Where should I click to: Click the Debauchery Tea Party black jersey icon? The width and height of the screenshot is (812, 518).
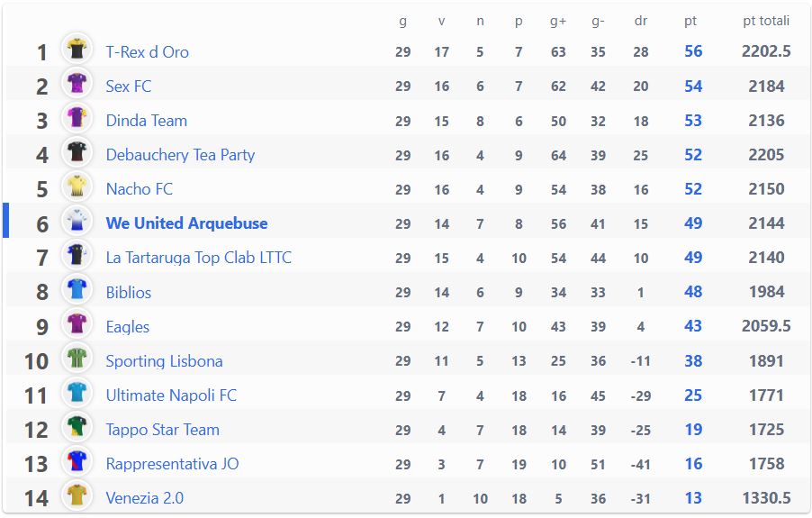click(77, 151)
